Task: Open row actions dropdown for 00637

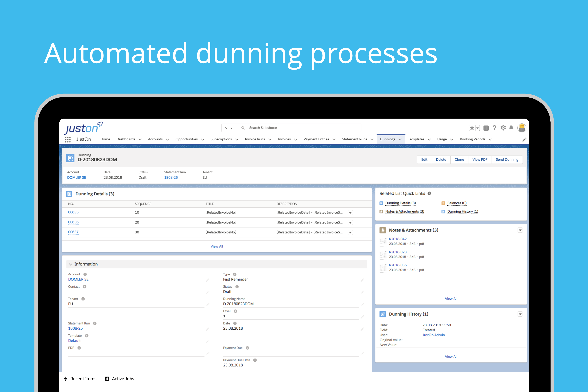Action: click(x=350, y=232)
